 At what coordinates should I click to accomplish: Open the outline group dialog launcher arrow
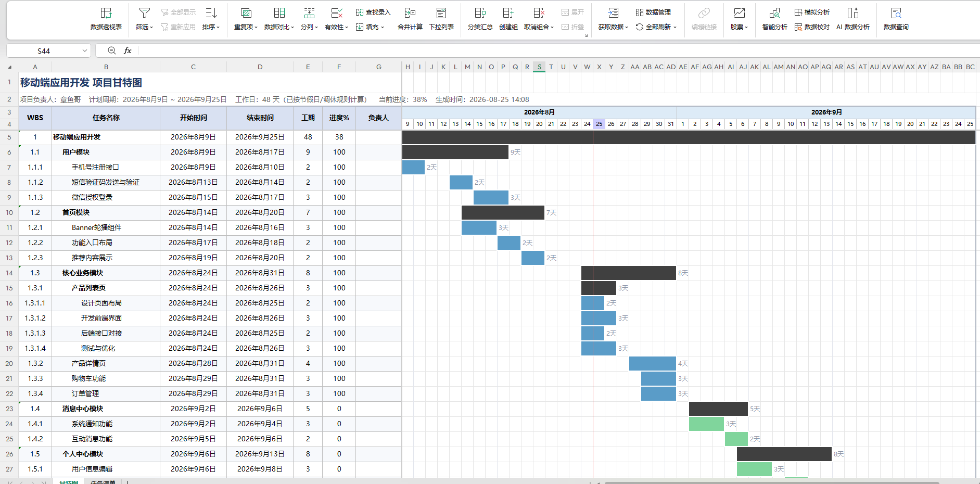pyautogui.click(x=587, y=35)
